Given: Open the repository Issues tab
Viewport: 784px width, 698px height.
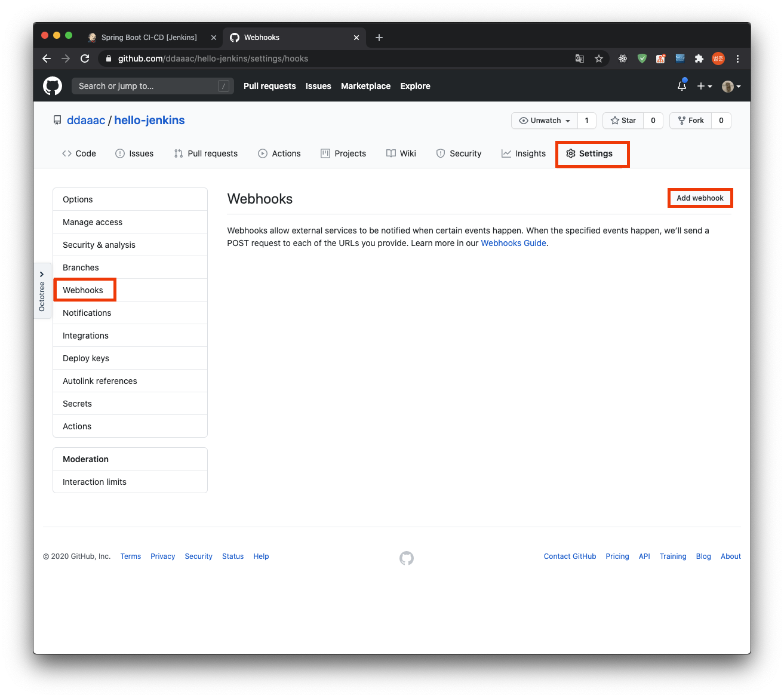Looking at the screenshot, I should click(x=134, y=153).
